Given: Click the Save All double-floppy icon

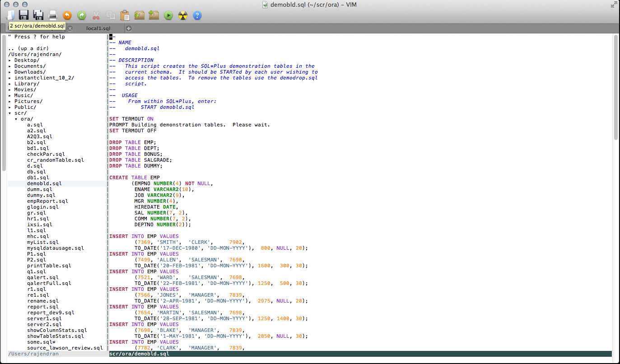Looking at the screenshot, I should [38, 15].
